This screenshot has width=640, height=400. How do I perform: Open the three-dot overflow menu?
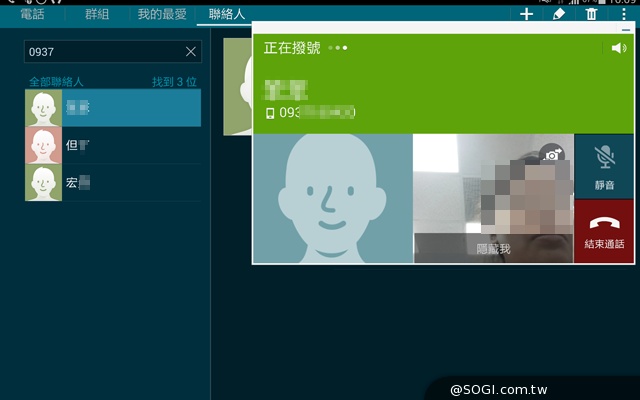(623, 14)
